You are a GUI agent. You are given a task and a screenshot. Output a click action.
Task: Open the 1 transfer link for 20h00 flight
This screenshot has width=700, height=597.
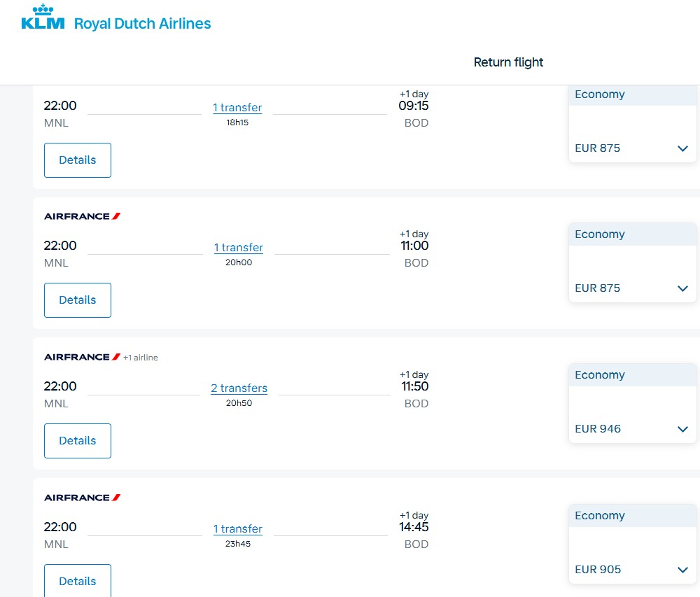[239, 248]
